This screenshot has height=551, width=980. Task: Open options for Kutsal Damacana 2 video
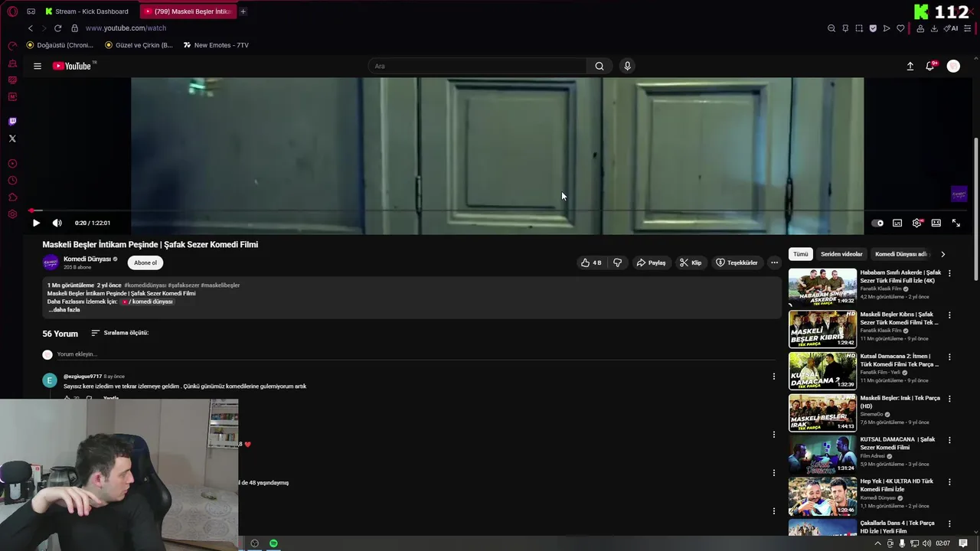pos(949,357)
